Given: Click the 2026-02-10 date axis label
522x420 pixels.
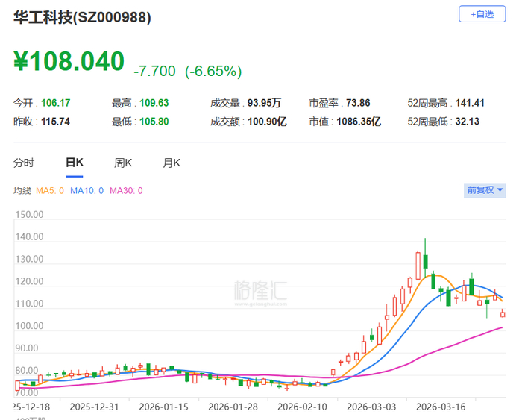Looking at the screenshot, I should 302,407.
